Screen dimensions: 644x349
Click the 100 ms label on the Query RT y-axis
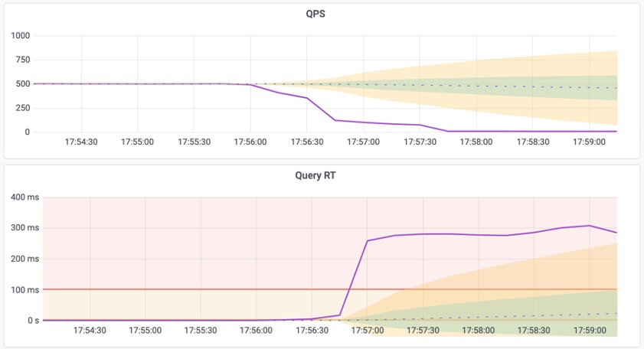(22, 289)
